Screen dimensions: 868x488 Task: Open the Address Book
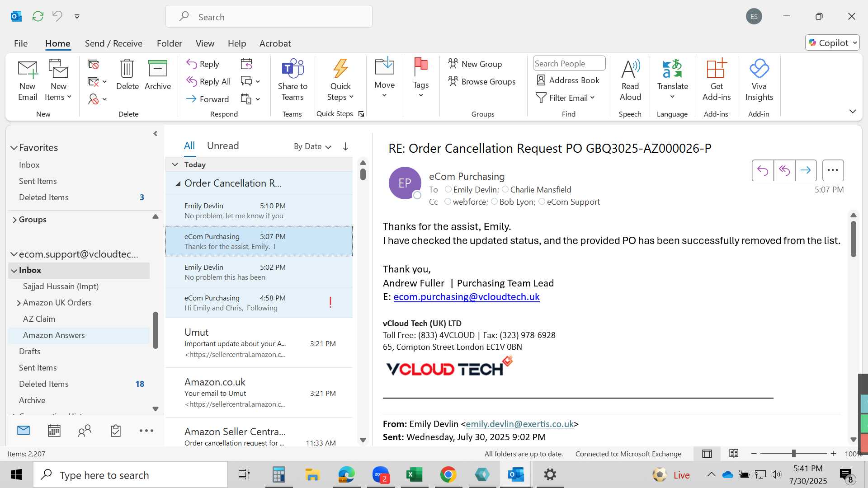(x=568, y=80)
